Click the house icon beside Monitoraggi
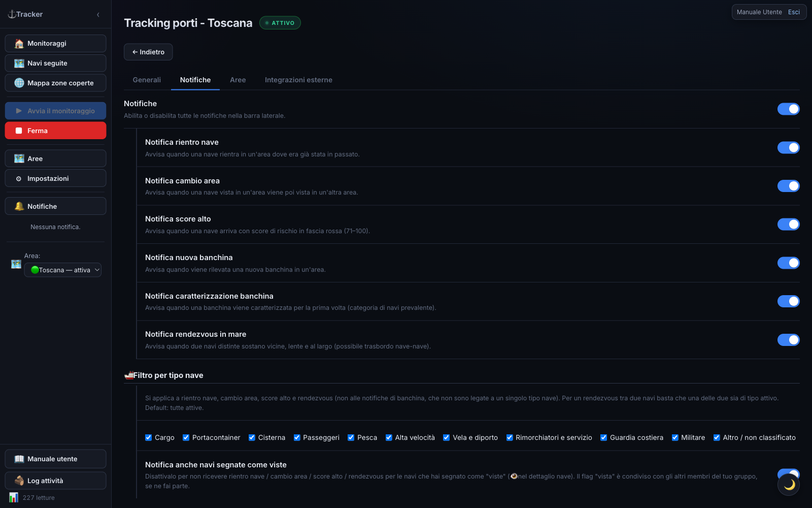812x508 pixels. pos(19,44)
